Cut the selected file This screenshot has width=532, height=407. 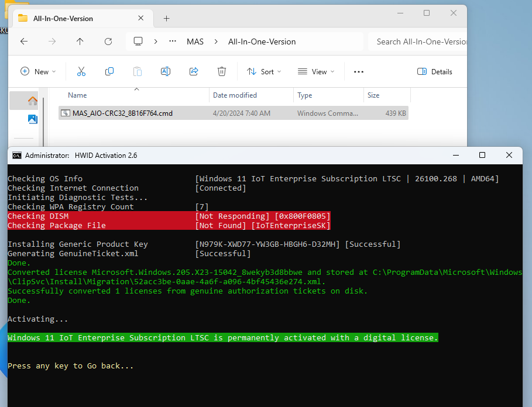tap(81, 71)
